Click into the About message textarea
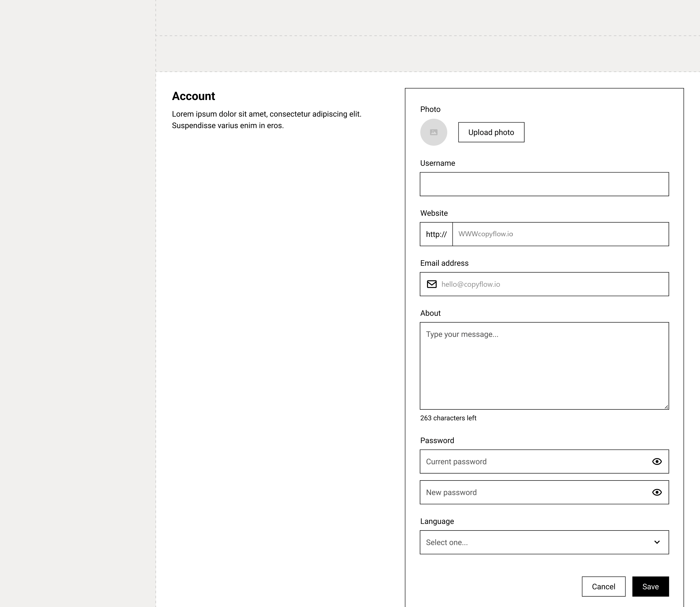Screen dimensions: 700x607 544,366
